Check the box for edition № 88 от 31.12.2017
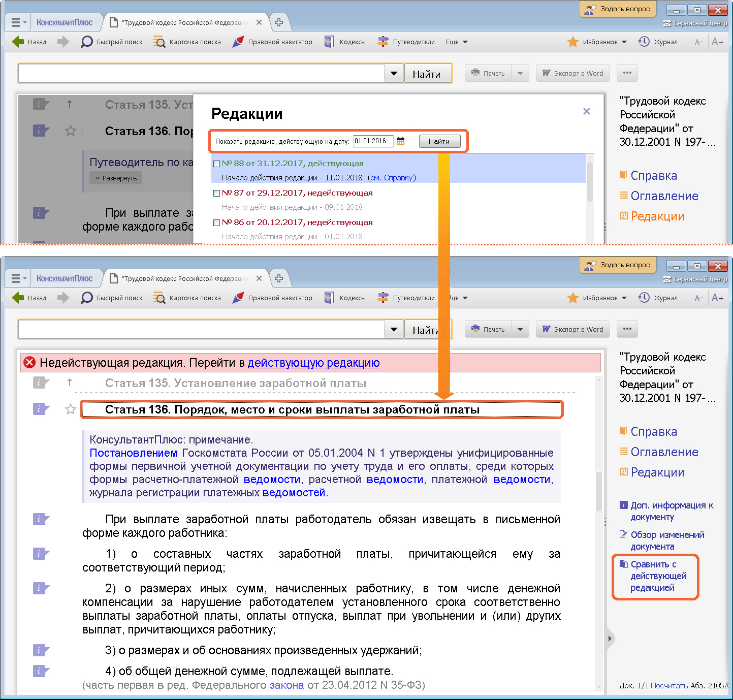Viewport: 733px width, 700px height. [217, 164]
